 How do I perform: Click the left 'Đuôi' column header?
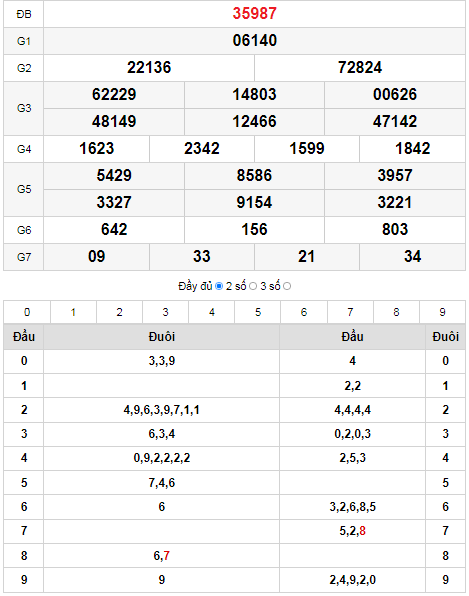[162, 337]
